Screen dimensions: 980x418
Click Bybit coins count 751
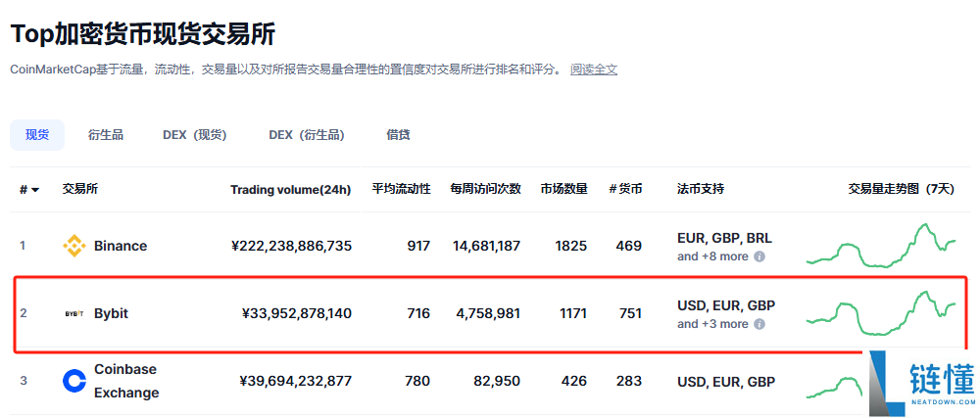(630, 314)
